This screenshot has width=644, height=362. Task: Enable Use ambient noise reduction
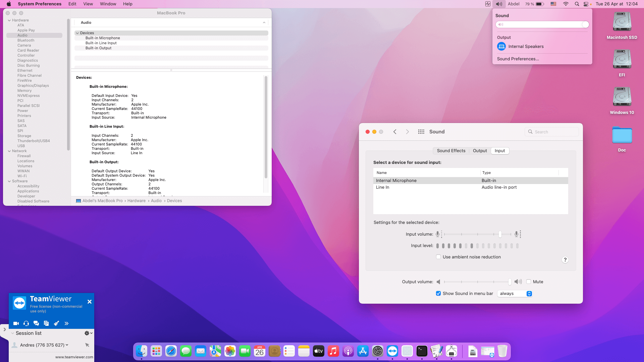pos(438,257)
